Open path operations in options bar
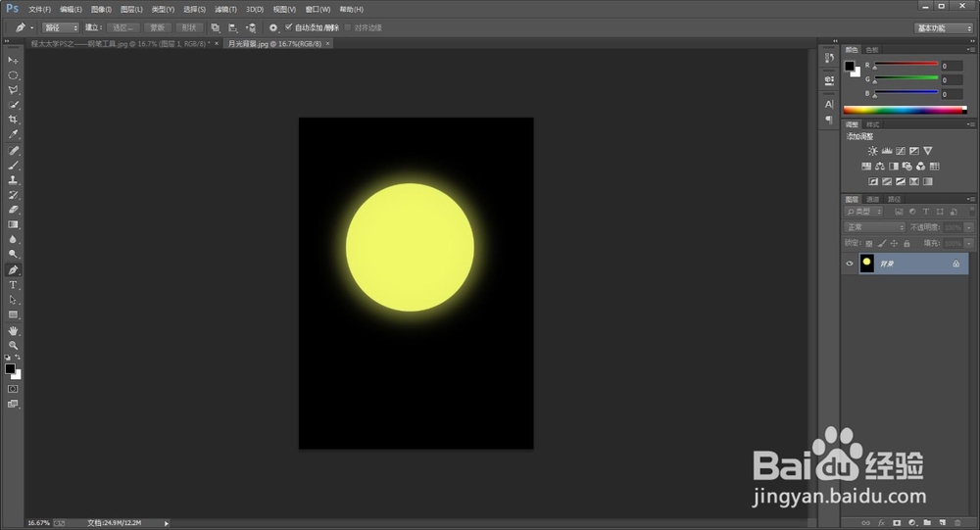The height and width of the screenshot is (530, 980). click(x=215, y=27)
